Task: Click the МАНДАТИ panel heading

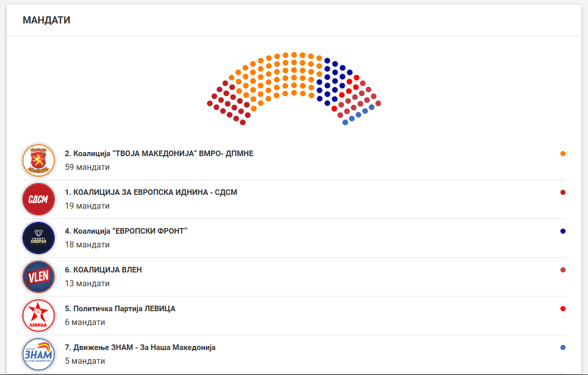Action: (46, 20)
